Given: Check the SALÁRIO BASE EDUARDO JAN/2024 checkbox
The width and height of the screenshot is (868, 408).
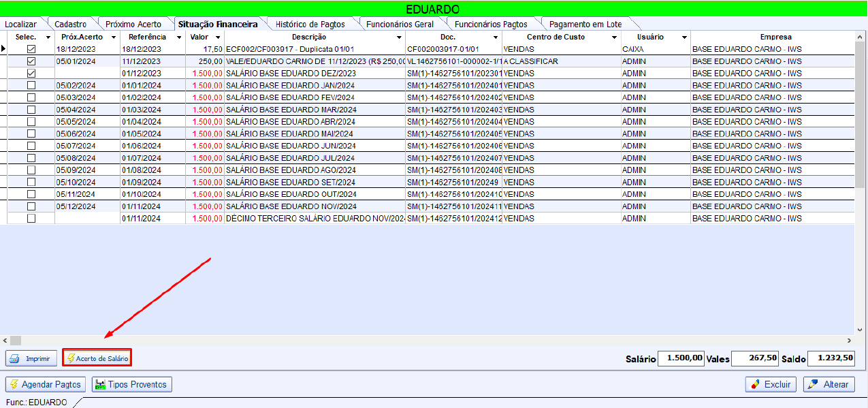Looking at the screenshot, I should pyautogui.click(x=31, y=85).
